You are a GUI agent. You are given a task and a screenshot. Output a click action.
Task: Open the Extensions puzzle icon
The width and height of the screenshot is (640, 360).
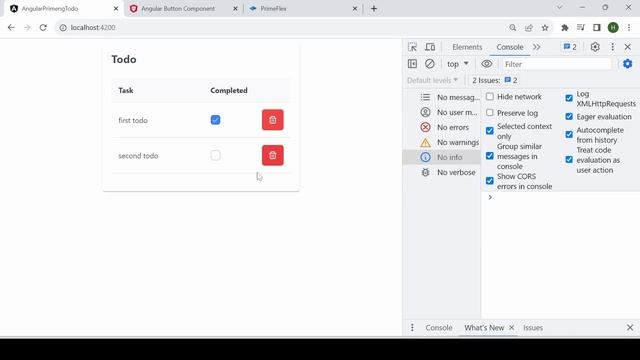tap(565, 27)
